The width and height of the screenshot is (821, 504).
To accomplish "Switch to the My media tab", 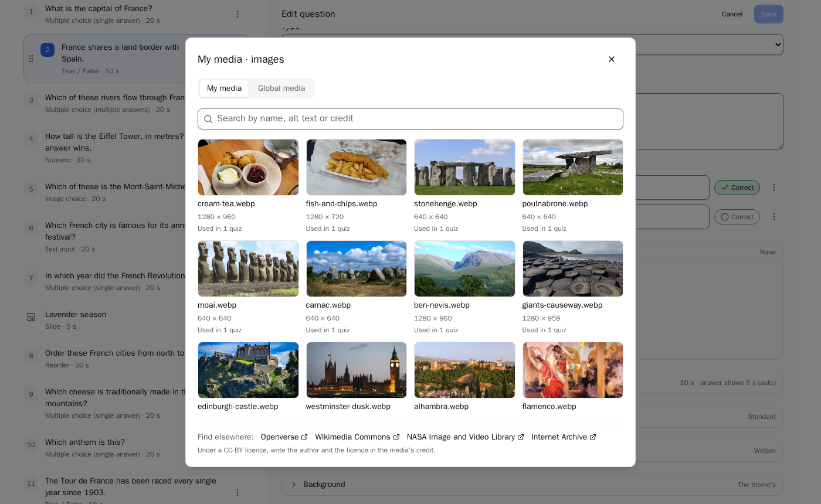I will tap(224, 88).
